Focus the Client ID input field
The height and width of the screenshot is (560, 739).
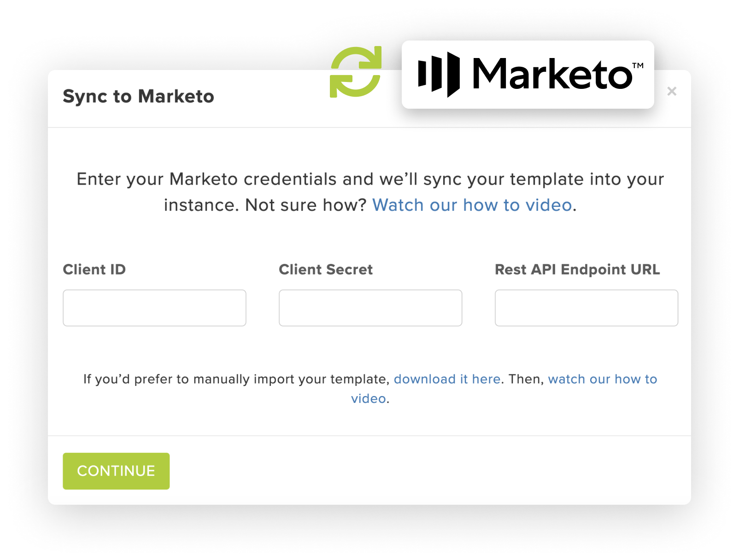point(154,308)
